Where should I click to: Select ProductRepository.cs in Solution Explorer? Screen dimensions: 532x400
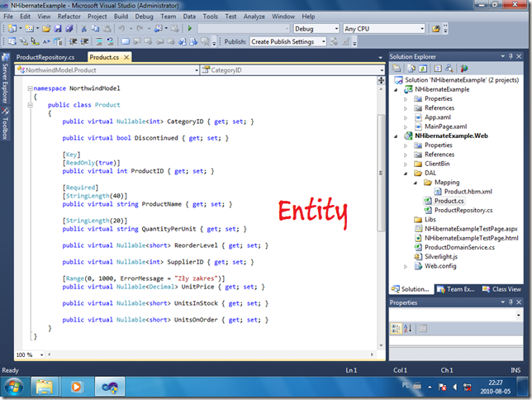[x=463, y=210]
